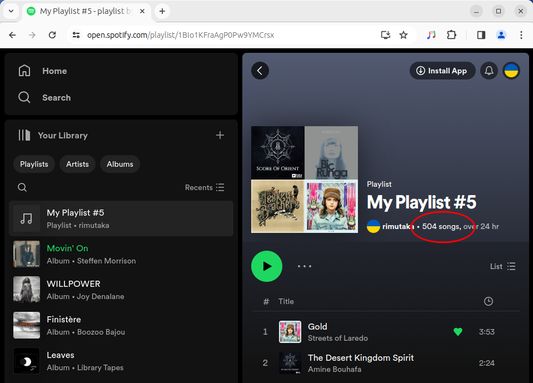Viewport: 533px width, 383px height.
Task: Go back with the round arrow button
Action: (x=260, y=71)
